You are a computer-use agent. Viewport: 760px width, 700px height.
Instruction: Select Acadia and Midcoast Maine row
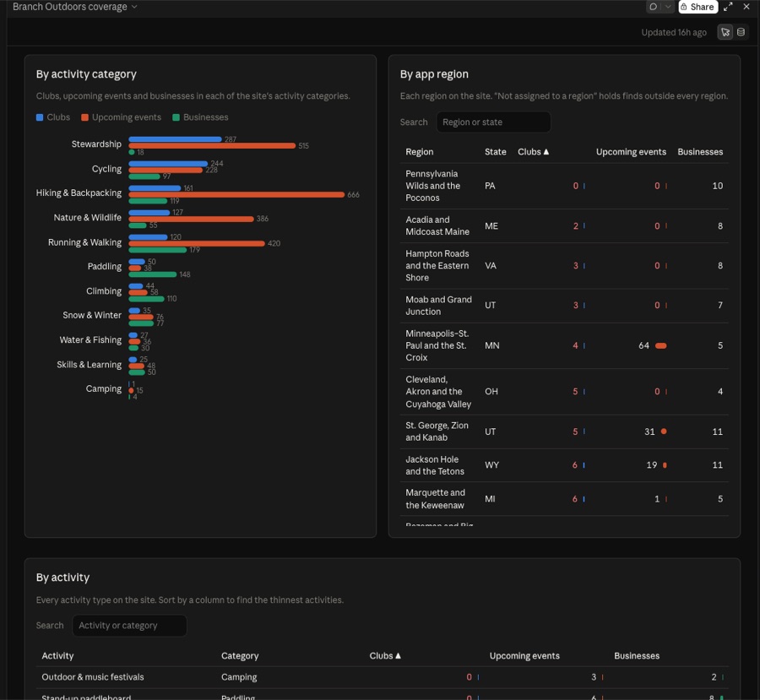(x=564, y=226)
